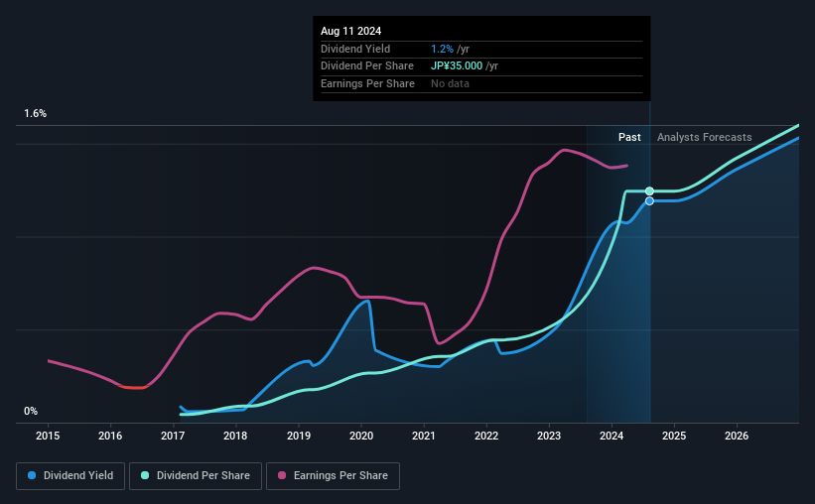Select the teal data point marker on chart
Screen dimensions: 815x504
(649, 191)
